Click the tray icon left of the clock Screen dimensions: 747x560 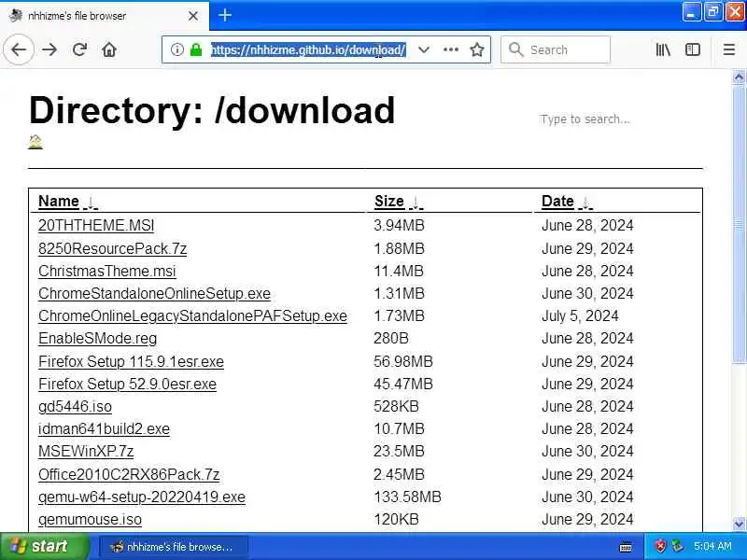pyautogui.click(x=677, y=546)
